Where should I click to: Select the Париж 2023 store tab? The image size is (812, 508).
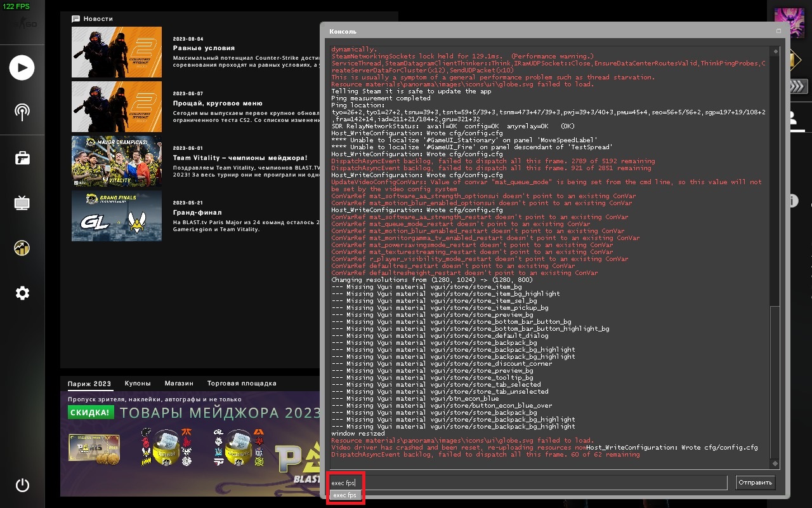pos(89,384)
